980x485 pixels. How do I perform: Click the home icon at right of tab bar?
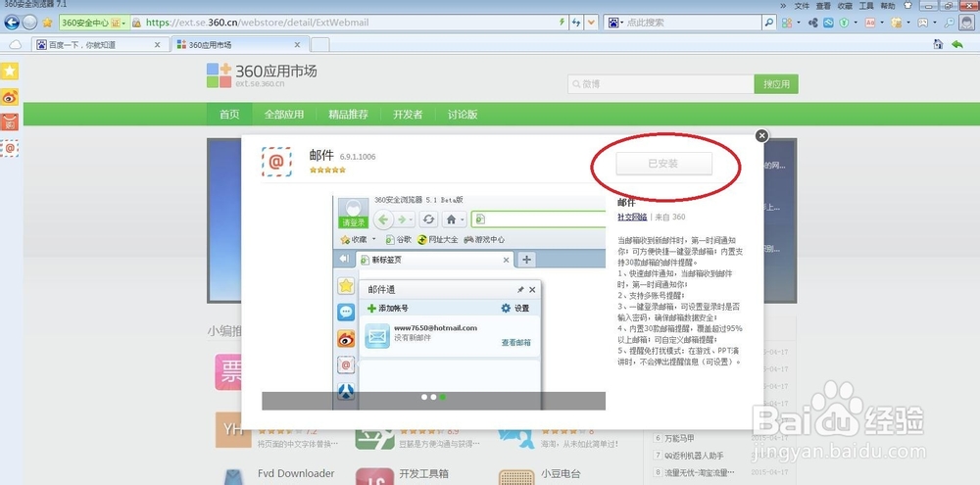pyautogui.click(x=938, y=44)
